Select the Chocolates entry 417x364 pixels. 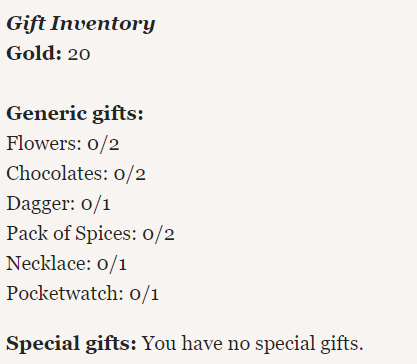click(76, 174)
